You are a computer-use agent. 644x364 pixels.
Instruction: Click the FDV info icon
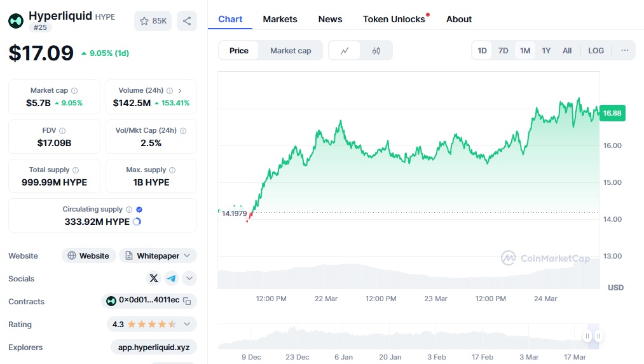tap(62, 131)
